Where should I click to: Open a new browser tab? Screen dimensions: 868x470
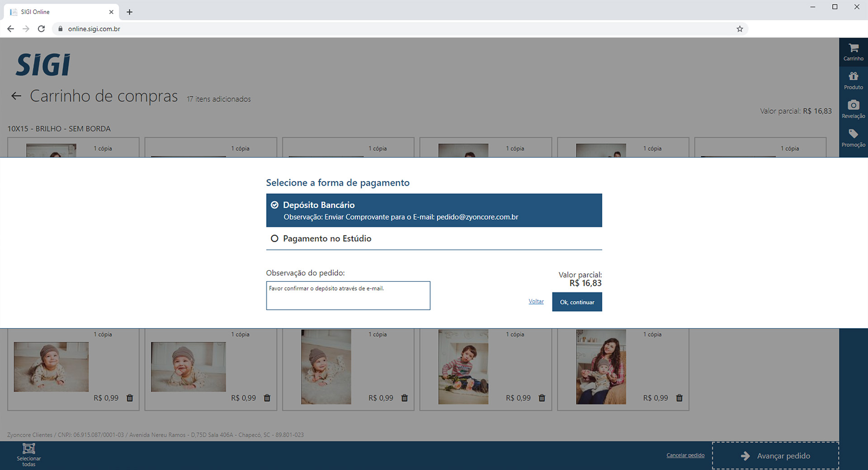point(130,12)
